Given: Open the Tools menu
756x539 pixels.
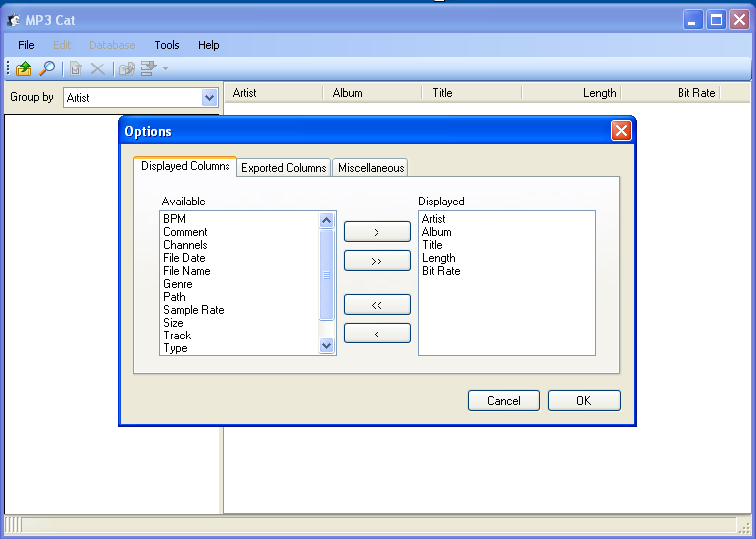Looking at the screenshot, I should click(167, 45).
